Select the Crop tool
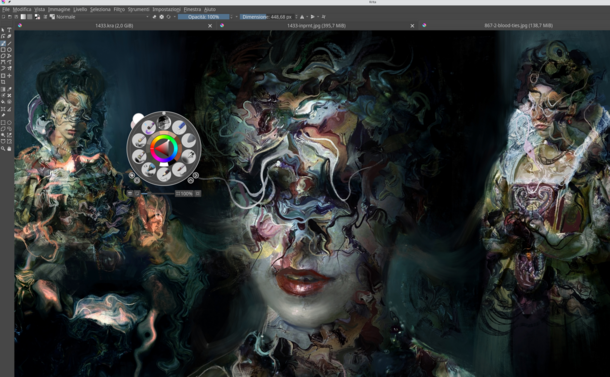 coord(3,82)
